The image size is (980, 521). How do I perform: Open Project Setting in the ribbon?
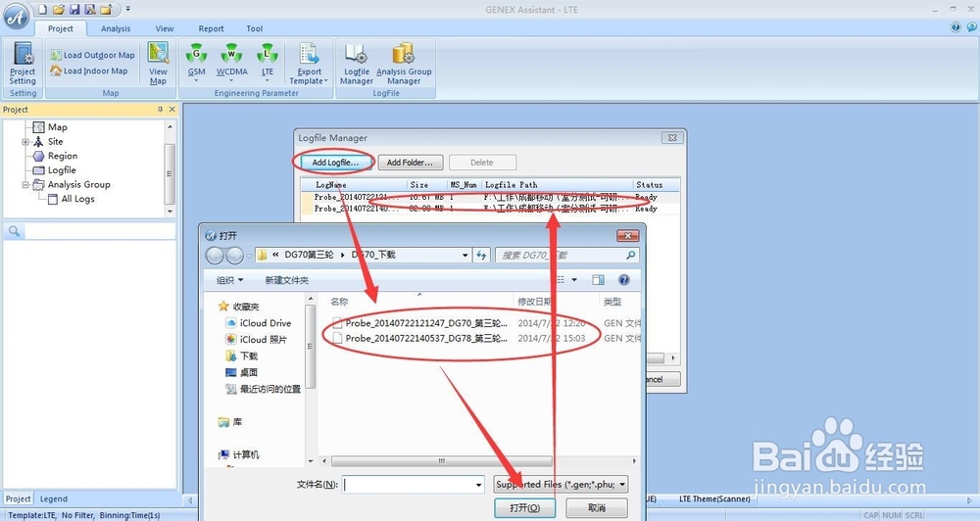click(x=23, y=64)
